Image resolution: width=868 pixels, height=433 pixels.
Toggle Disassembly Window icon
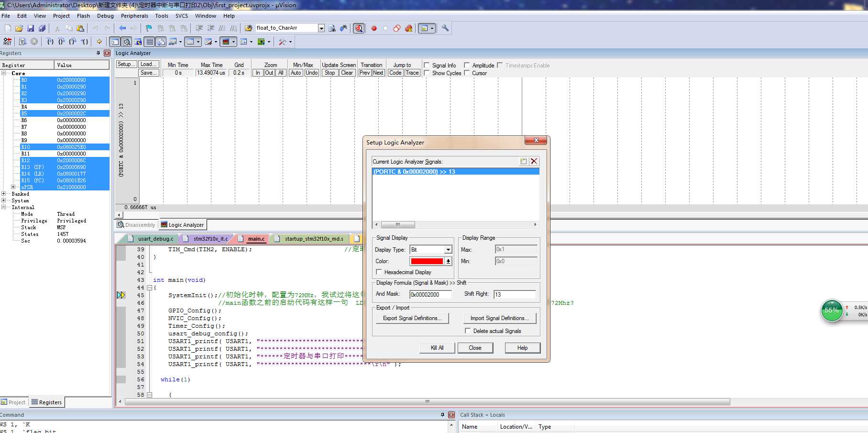pyautogui.click(x=127, y=42)
